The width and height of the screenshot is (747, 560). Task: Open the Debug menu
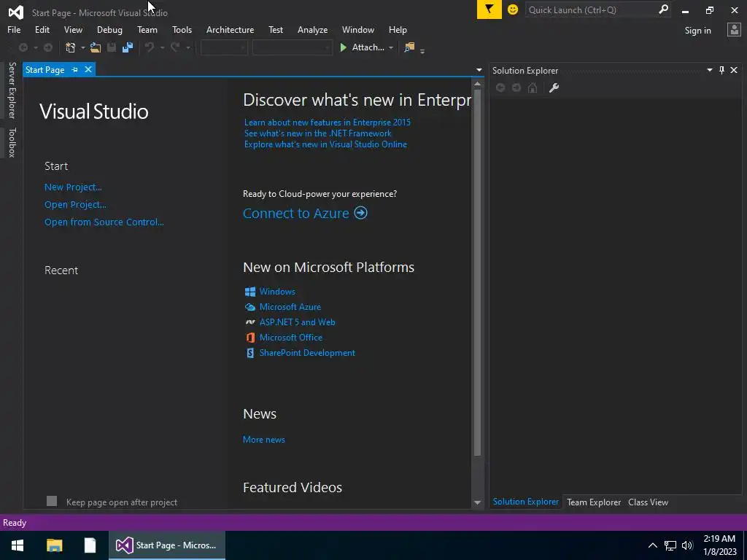pyautogui.click(x=109, y=29)
